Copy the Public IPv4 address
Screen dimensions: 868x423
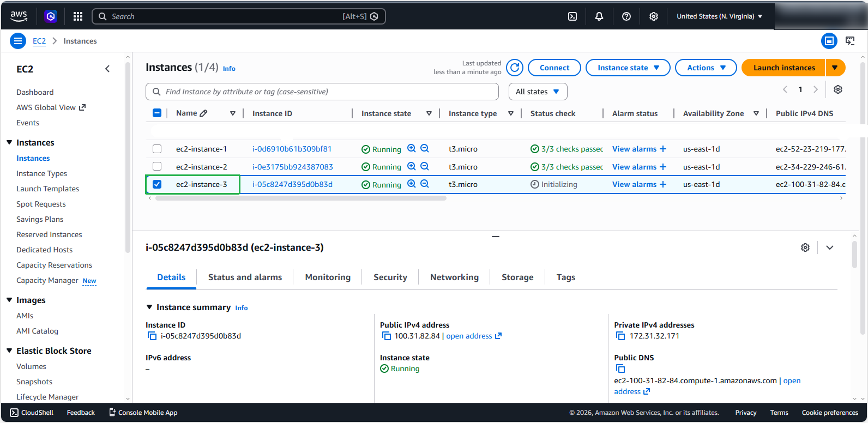[x=387, y=336]
